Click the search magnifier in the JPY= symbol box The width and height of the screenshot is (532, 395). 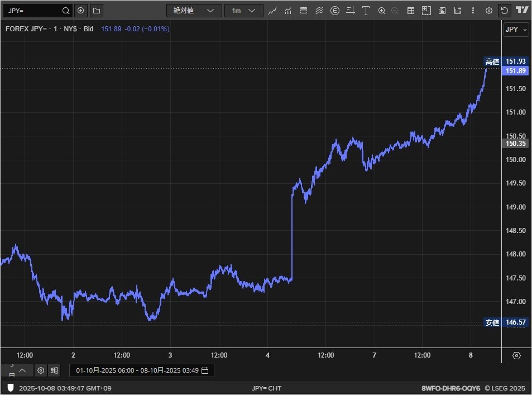66,11
